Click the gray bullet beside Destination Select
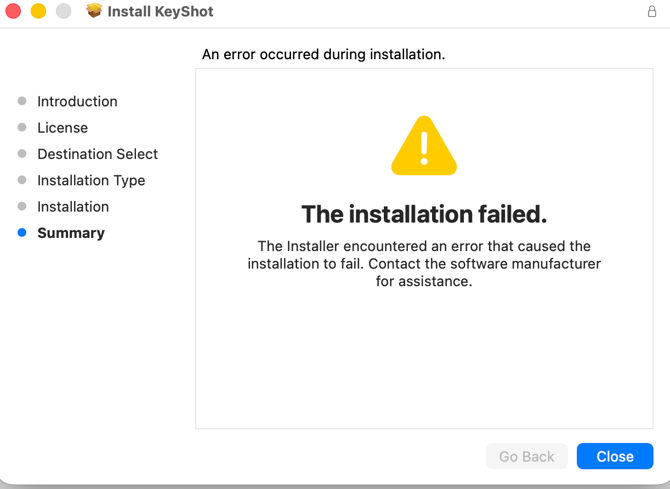The width and height of the screenshot is (670, 489). click(x=22, y=154)
